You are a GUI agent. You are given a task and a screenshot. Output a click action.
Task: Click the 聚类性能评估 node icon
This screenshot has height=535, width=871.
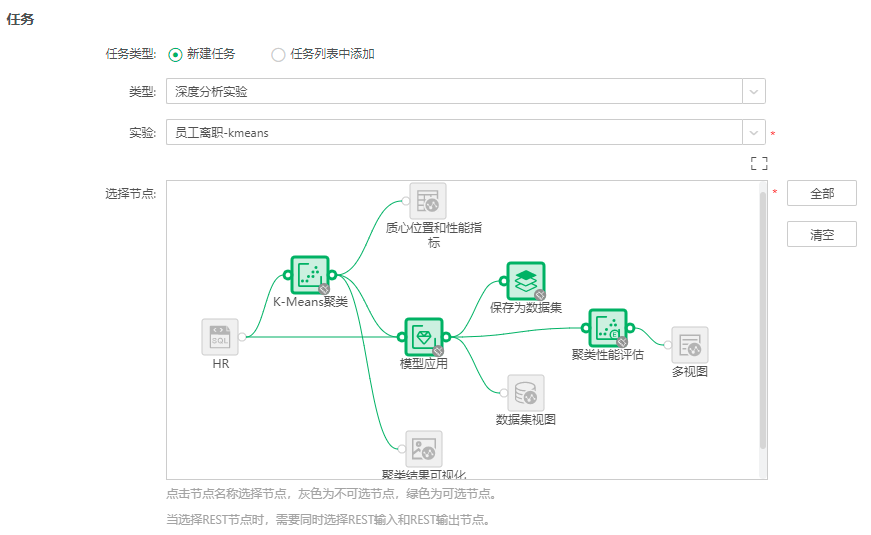point(607,327)
